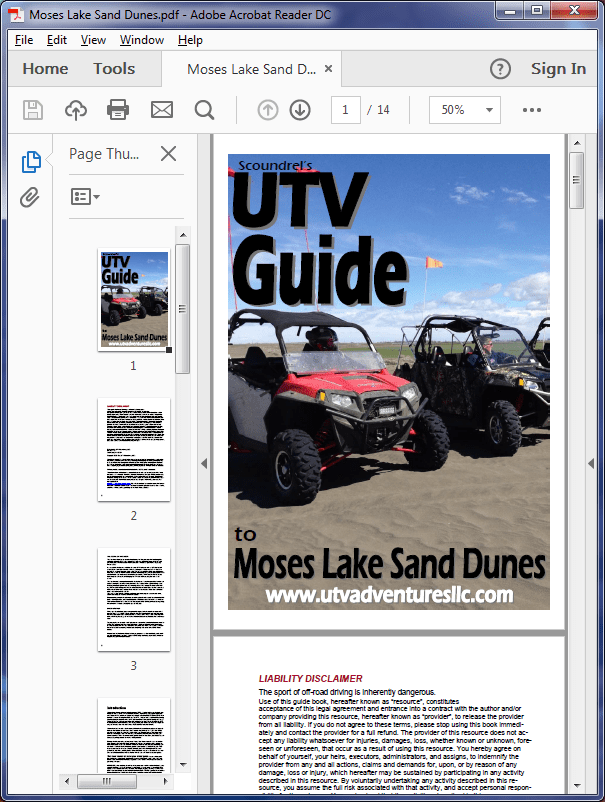Click the Save file icon
The width and height of the screenshot is (605, 802).
click(33, 110)
